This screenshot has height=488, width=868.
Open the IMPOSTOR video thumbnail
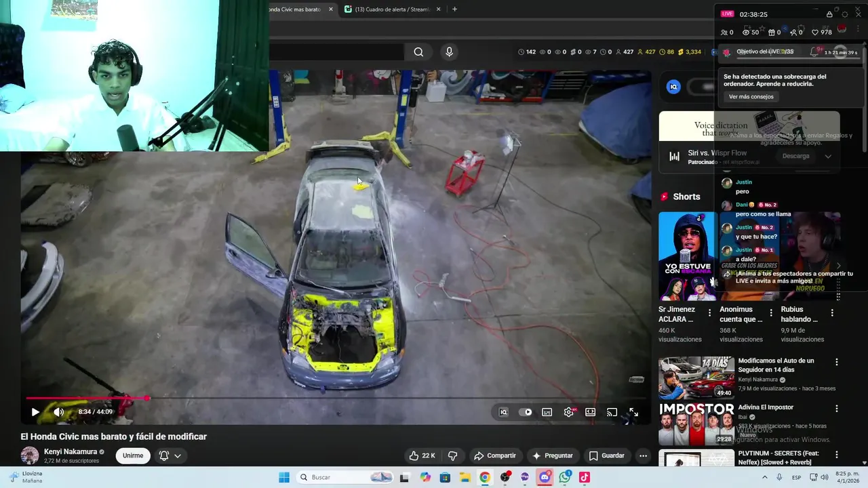(x=696, y=424)
